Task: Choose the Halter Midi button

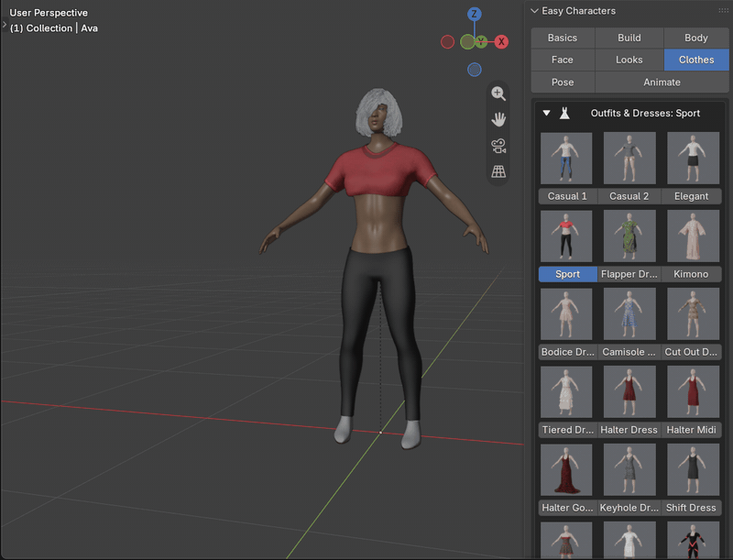Action: [x=692, y=430]
